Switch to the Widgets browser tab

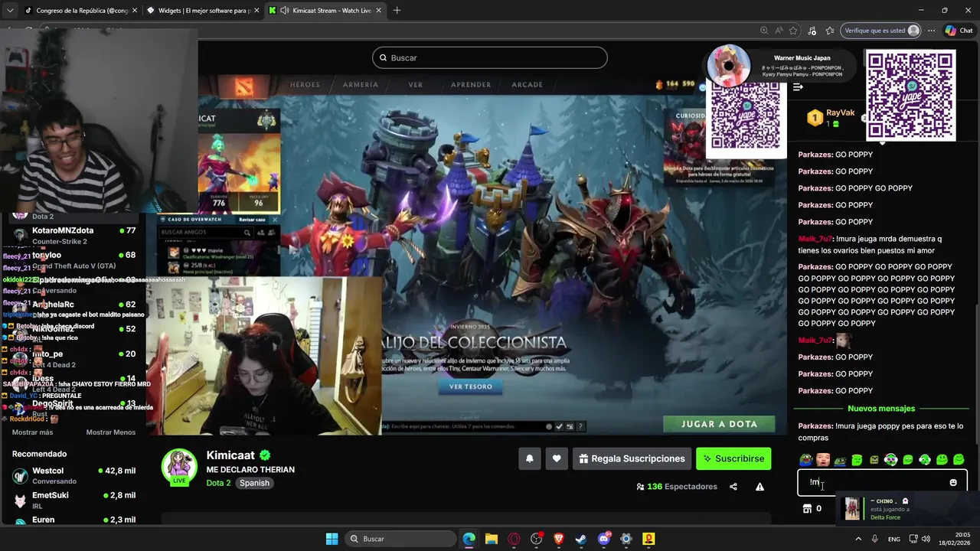coord(204,11)
